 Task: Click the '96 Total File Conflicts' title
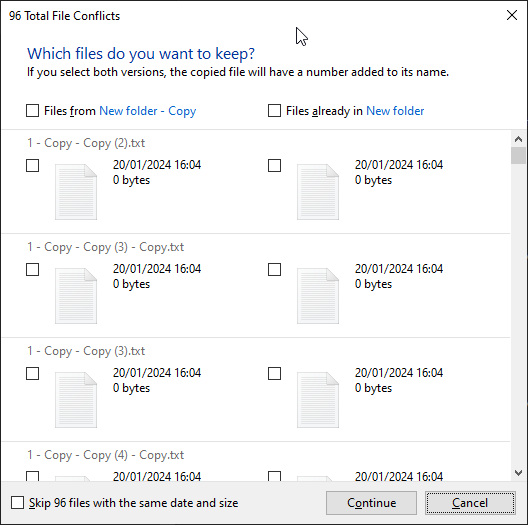click(64, 16)
